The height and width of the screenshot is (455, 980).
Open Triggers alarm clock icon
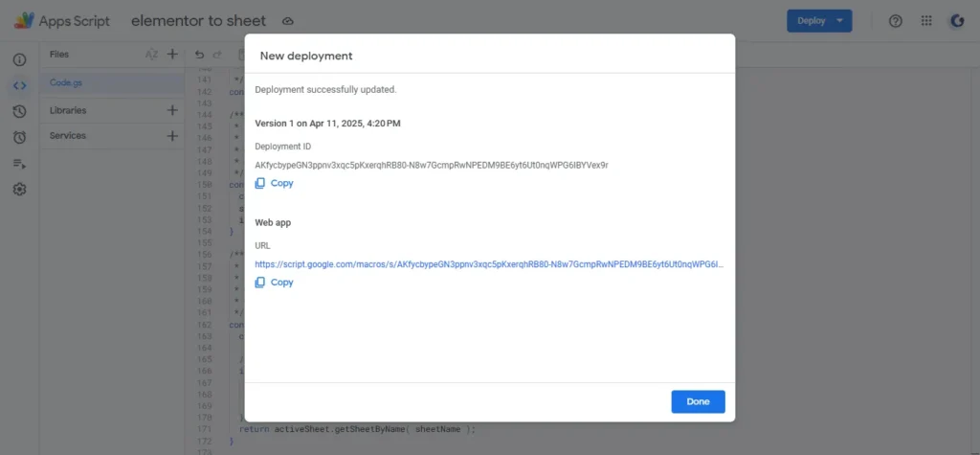coord(19,137)
